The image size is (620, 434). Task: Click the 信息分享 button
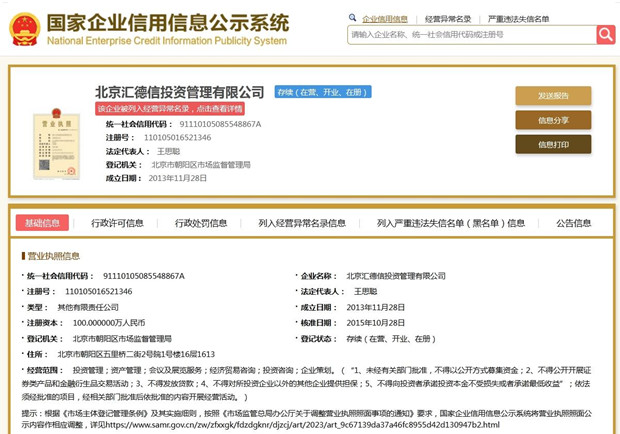pos(553,120)
